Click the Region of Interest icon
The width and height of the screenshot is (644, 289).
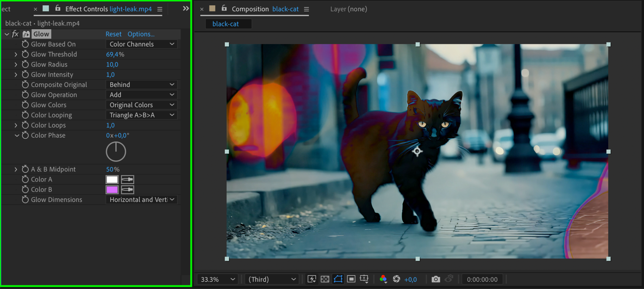click(x=351, y=279)
